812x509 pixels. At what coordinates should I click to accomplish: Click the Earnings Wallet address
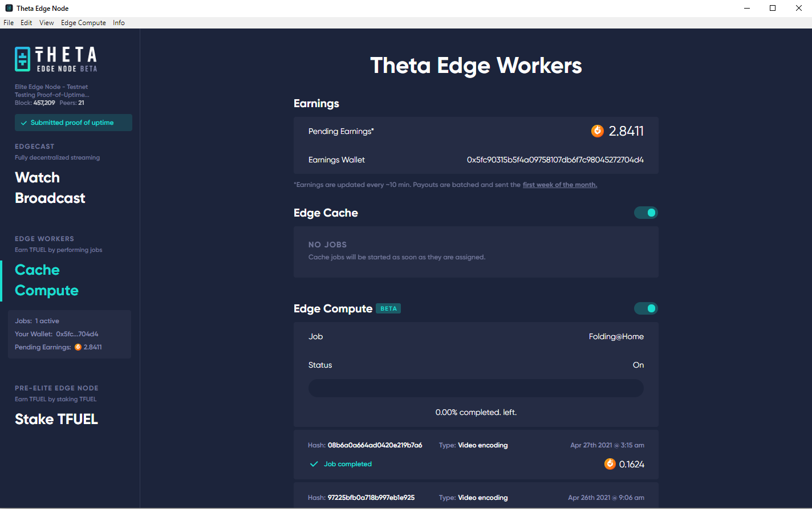tap(553, 160)
